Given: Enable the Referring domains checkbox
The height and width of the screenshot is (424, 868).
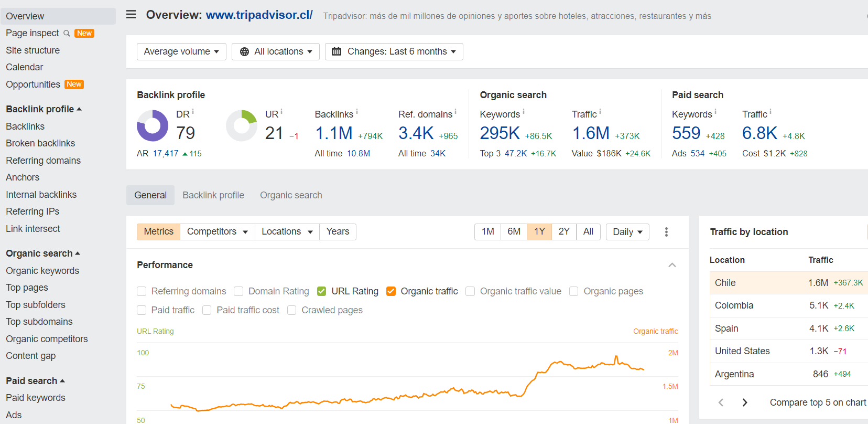Looking at the screenshot, I should (x=142, y=291).
